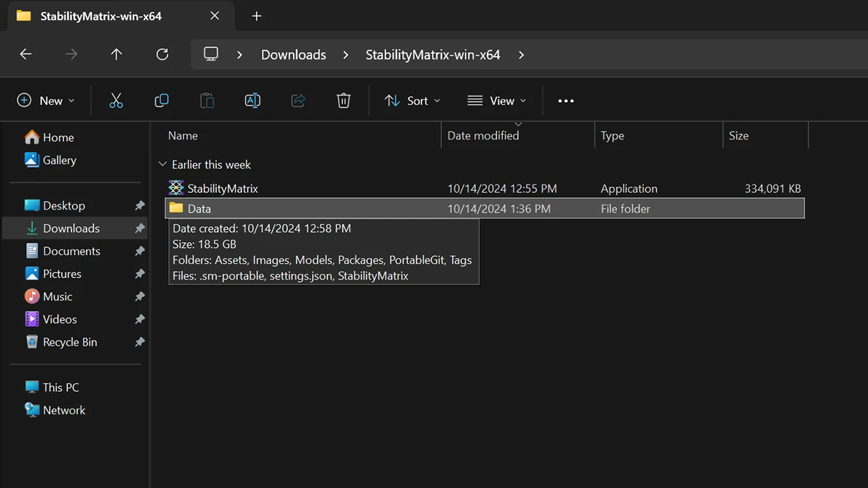The width and height of the screenshot is (868, 488).
Task: Click the 10/14/2024 12:55 PM date
Action: pos(502,189)
